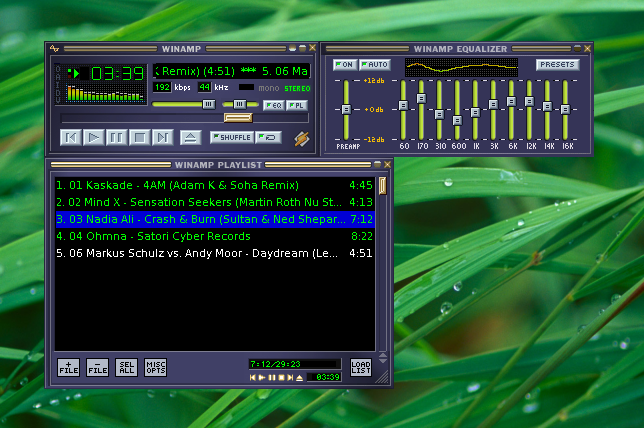
Task: Open the LOAD LIST playlist menu
Action: pos(361,367)
